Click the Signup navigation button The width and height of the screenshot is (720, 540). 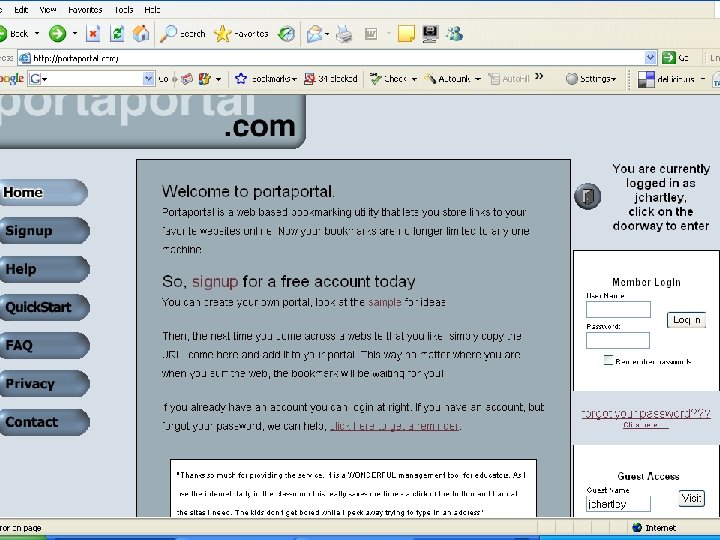pyautogui.click(x=45, y=231)
